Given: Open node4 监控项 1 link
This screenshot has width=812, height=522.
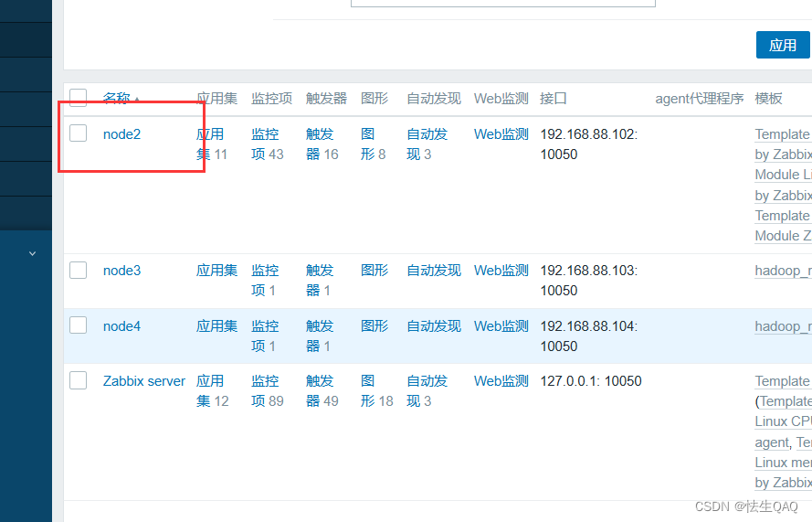Looking at the screenshot, I should click(x=265, y=336).
